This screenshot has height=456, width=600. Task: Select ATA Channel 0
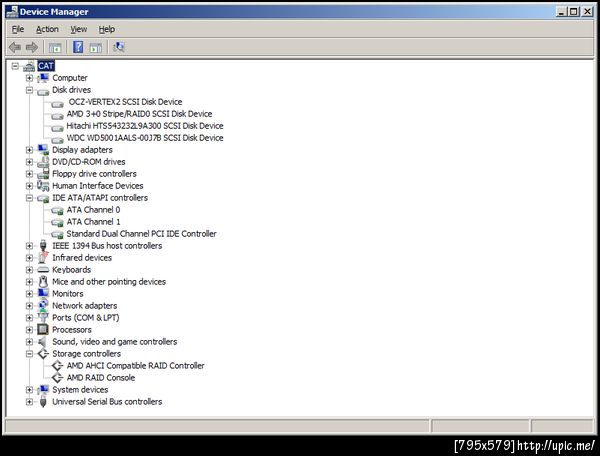point(93,210)
